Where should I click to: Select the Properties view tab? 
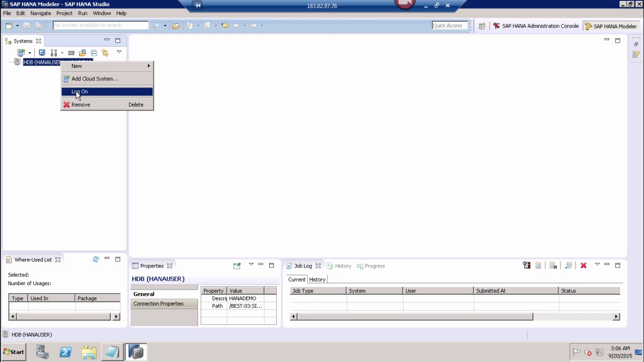click(x=152, y=265)
